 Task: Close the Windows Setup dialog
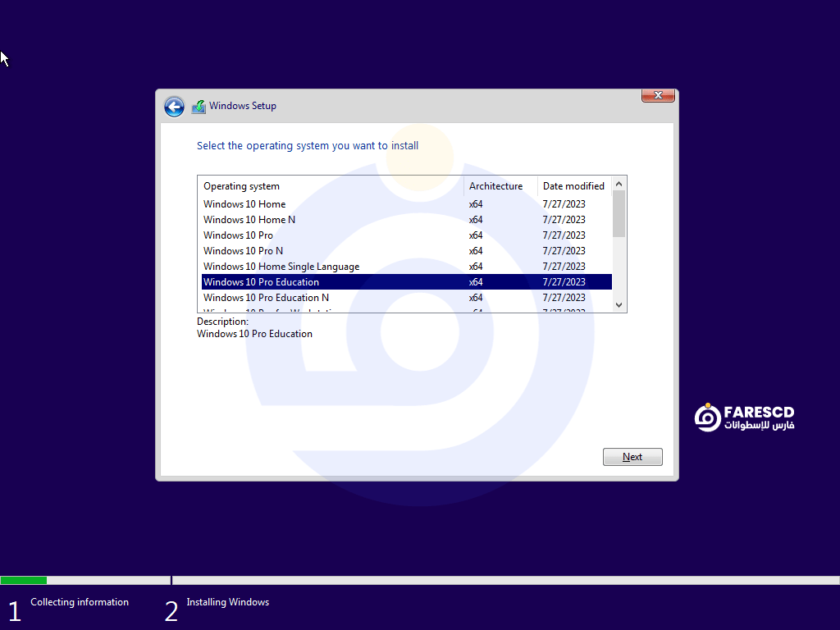click(658, 95)
